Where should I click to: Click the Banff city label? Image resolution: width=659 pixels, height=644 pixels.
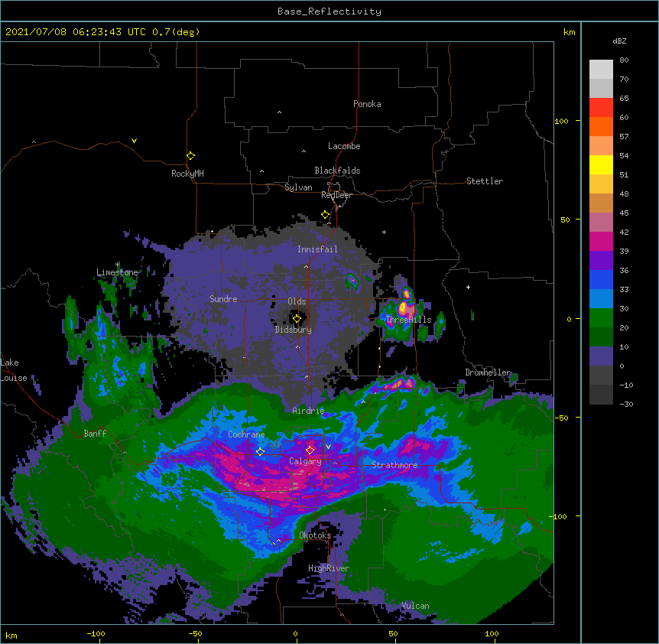pos(95,434)
